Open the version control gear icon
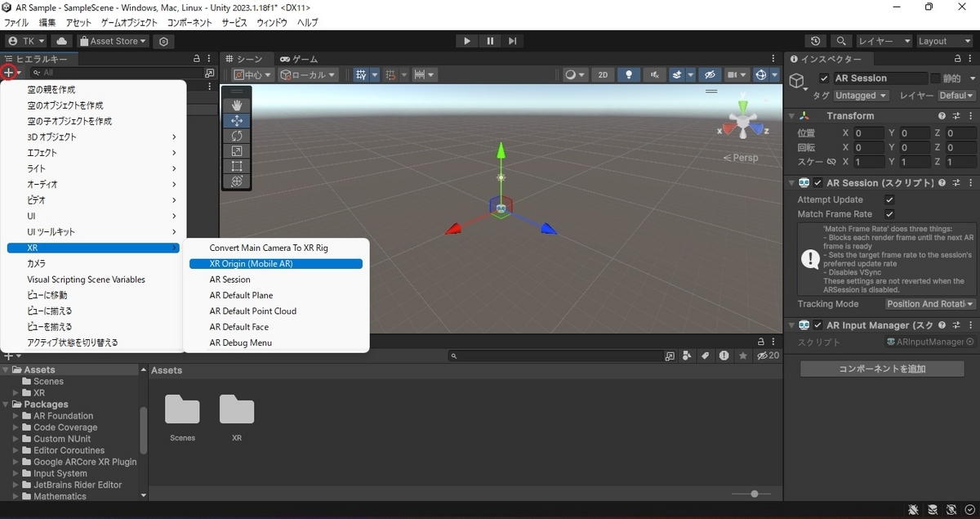Viewport: 980px width, 519px height. 164,41
